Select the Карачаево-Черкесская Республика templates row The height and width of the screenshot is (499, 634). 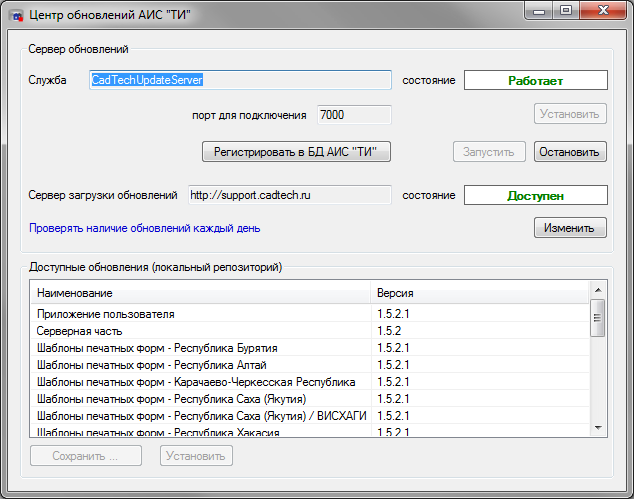tap(200, 382)
